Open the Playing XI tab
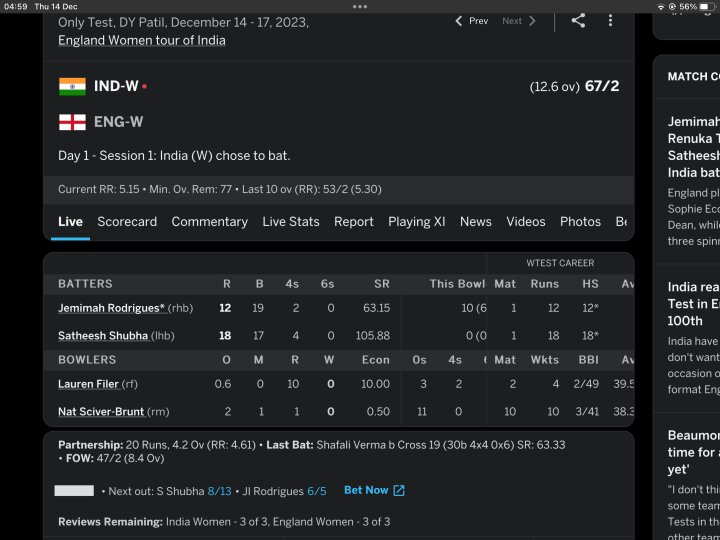Screen dimensions: 720x540 (x=416, y=222)
